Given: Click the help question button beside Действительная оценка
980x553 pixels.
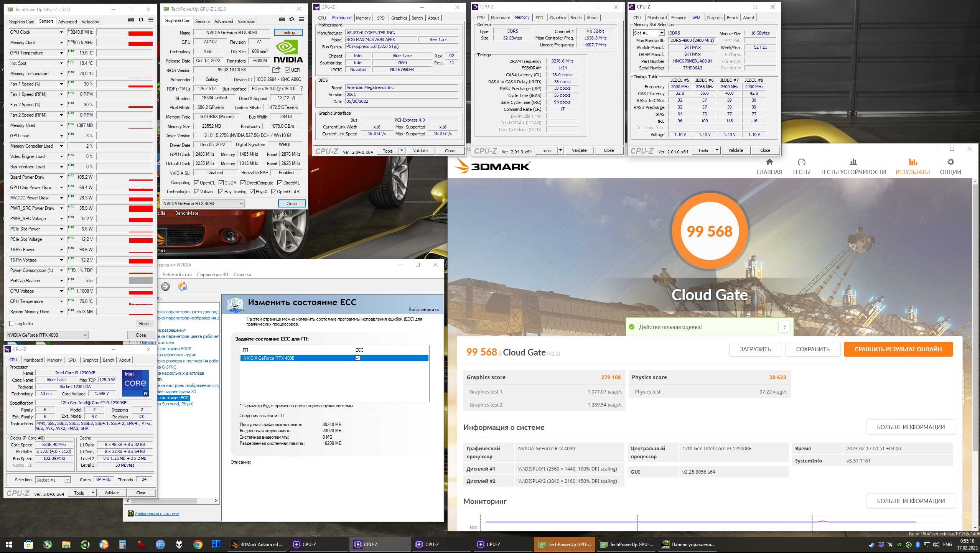Looking at the screenshot, I should pos(784,327).
